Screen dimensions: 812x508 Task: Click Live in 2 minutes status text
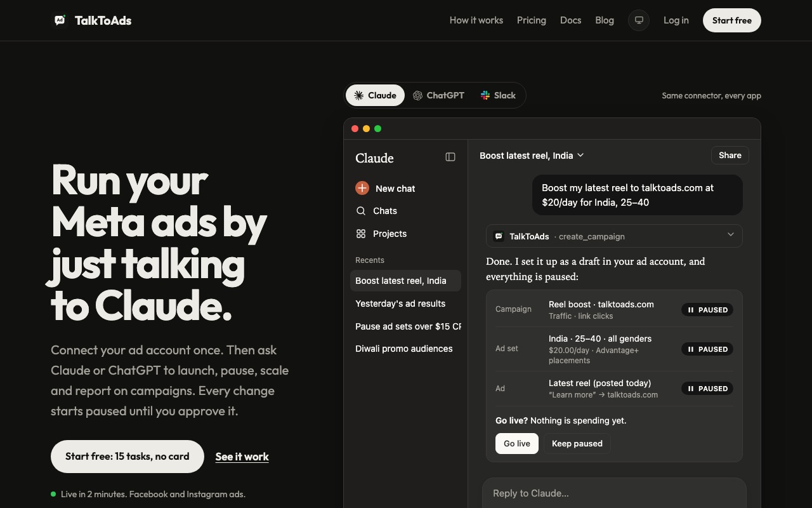(154, 494)
